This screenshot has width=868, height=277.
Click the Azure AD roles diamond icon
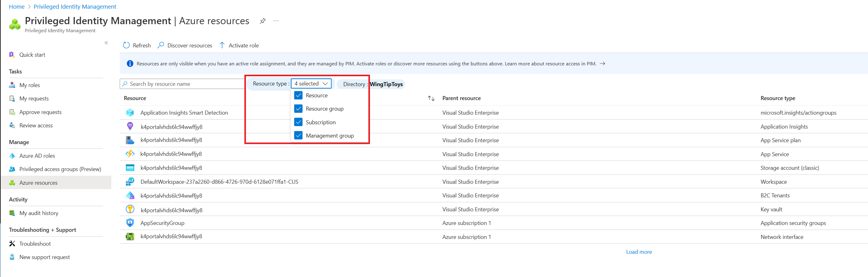[12, 156]
